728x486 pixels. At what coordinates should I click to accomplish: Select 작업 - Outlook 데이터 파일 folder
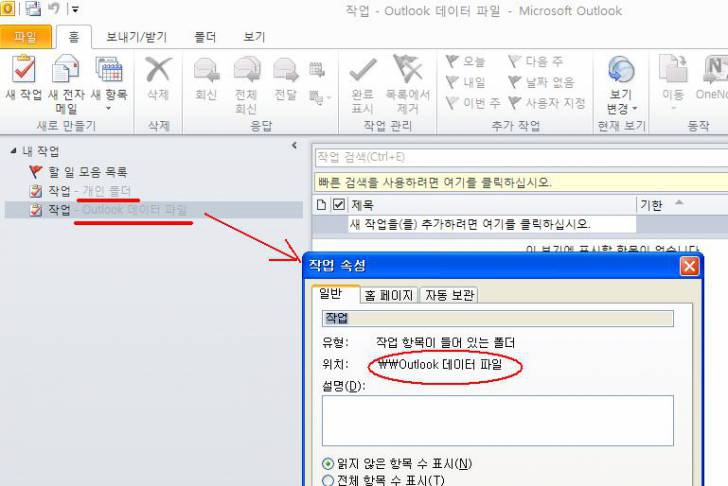pos(153,210)
